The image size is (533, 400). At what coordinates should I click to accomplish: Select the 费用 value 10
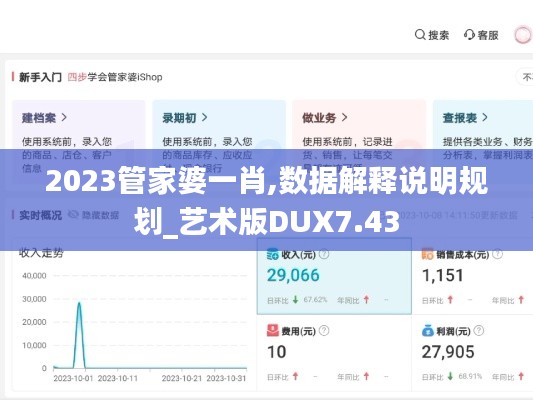click(x=276, y=352)
